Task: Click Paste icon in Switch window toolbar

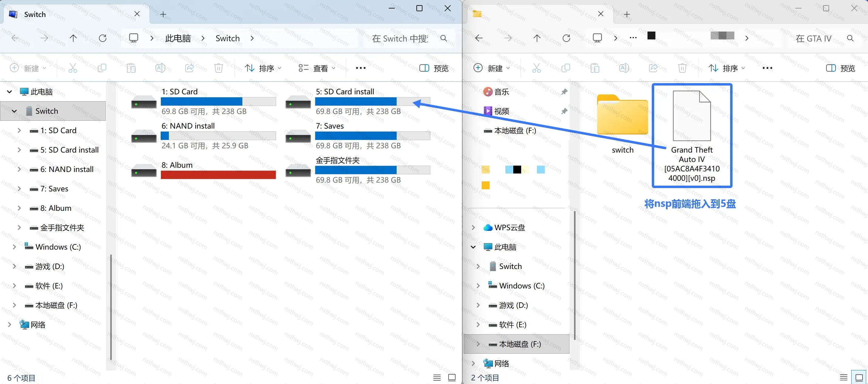Action: [131, 68]
